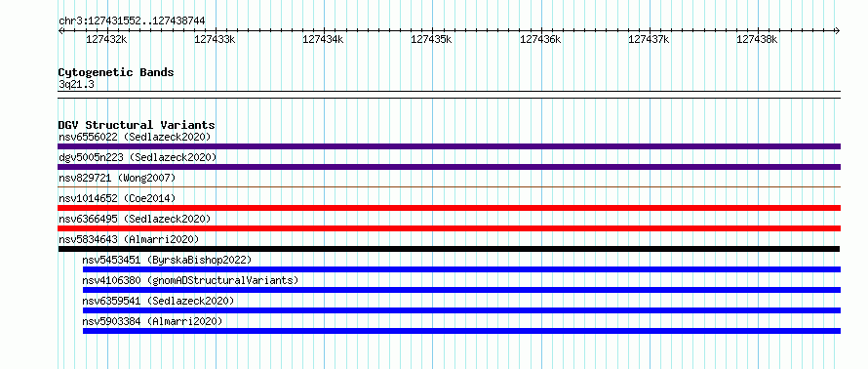The width and height of the screenshot is (868, 369).
Task: Select purple bar under dgv5005n223
Action: point(449,167)
